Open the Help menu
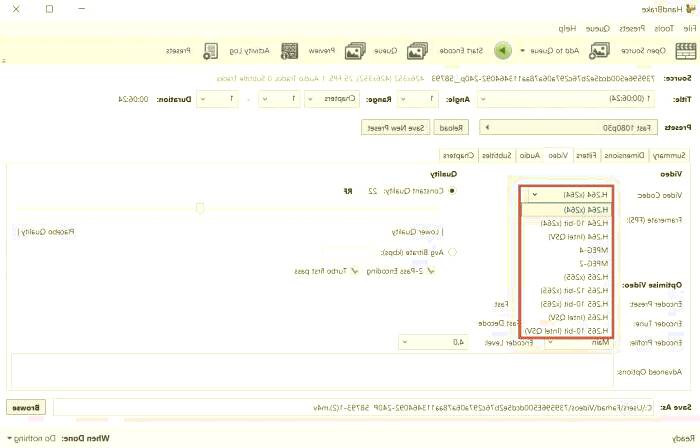Viewport: 700px width, 448px height. (x=567, y=29)
